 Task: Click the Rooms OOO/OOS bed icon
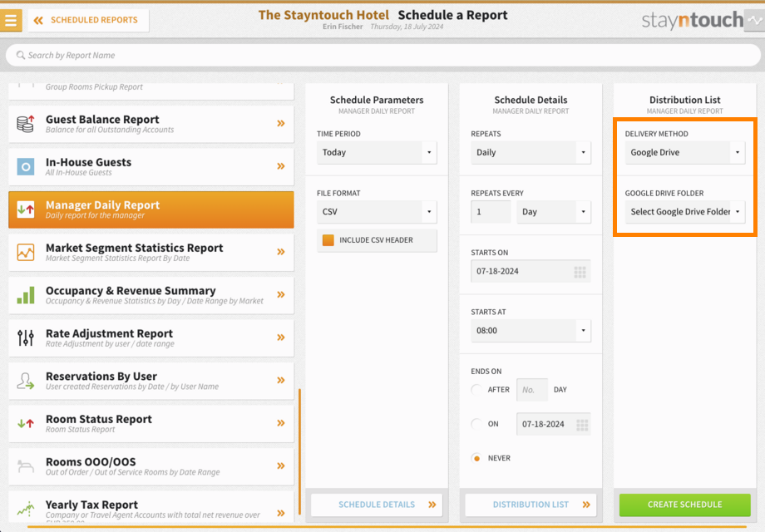coord(26,466)
